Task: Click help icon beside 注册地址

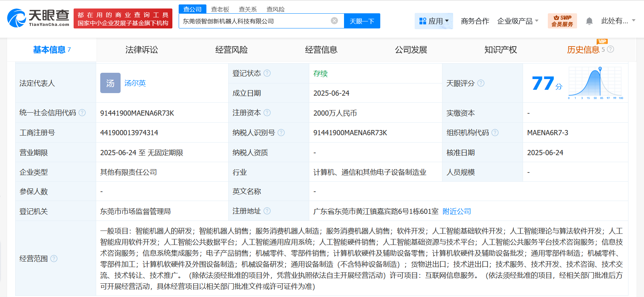Action: (x=267, y=211)
